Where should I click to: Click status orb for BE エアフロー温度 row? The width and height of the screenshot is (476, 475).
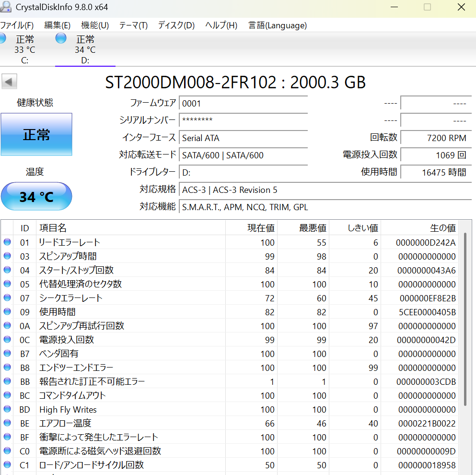tap(7, 423)
